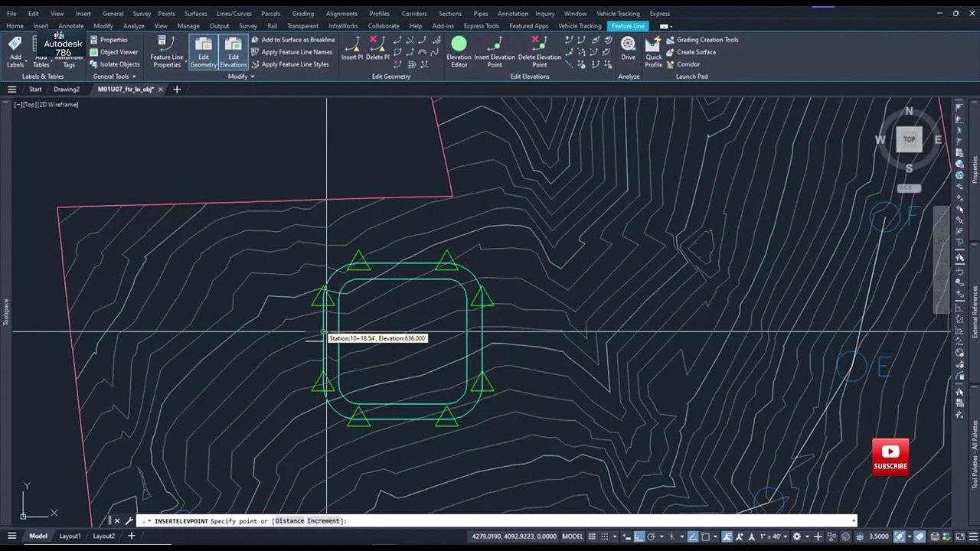Open Feature Line Properties

coord(166,52)
